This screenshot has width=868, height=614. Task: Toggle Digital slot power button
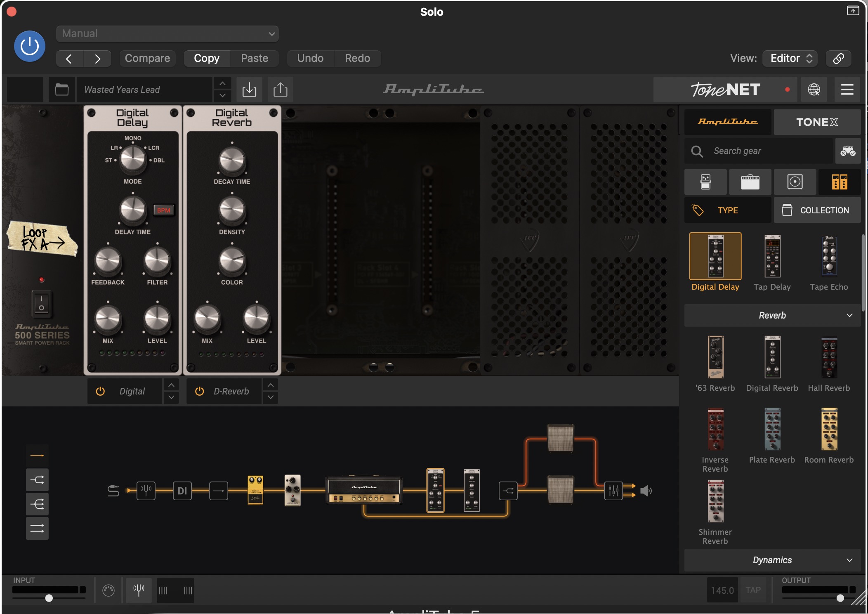(100, 391)
